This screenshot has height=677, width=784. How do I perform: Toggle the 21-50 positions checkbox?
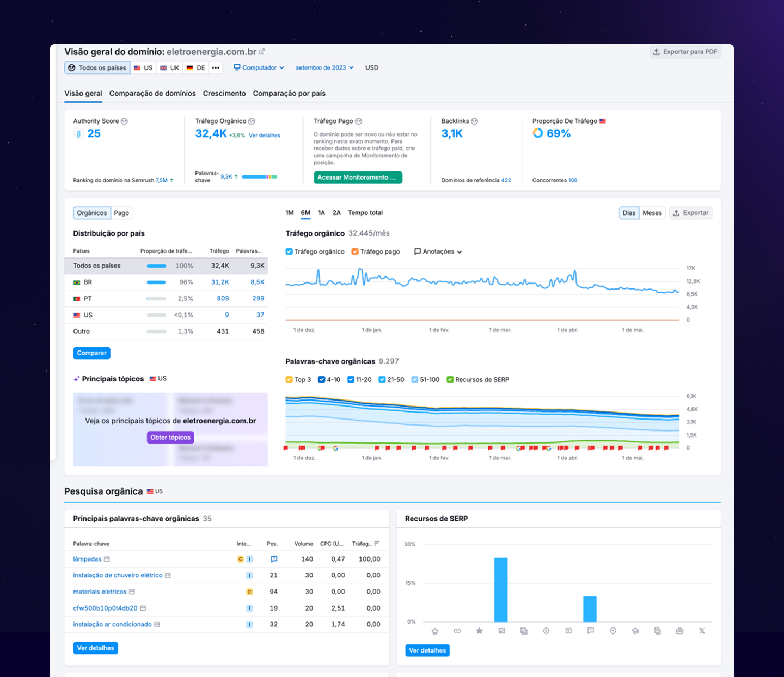click(x=382, y=380)
